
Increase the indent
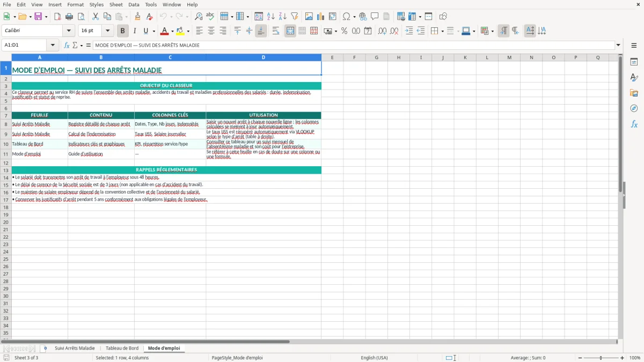pyautogui.click(x=409, y=31)
